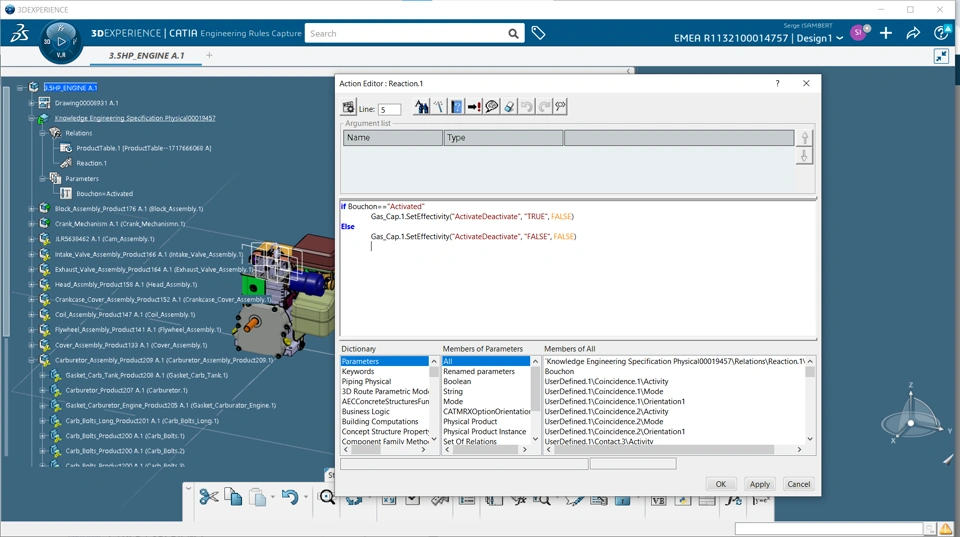Click the syntax check arrow-exclamation icon
The height and width of the screenshot is (537, 960).
[474, 107]
